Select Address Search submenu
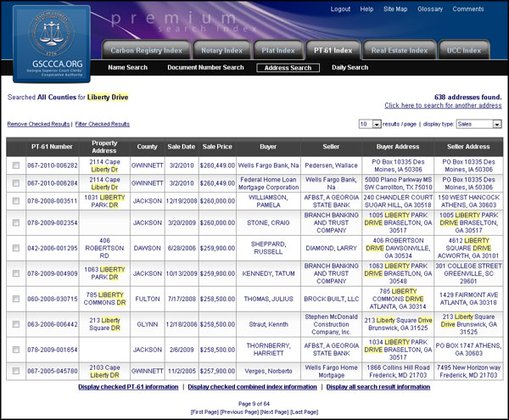Image resolution: width=509 pixels, height=420 pixels. (x=288, y=68)
